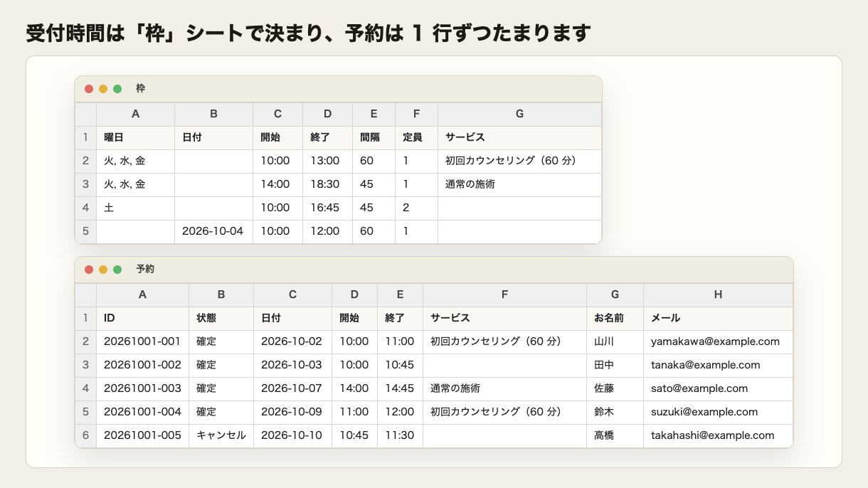Click the 間隔 header cell

[x=374, y=138]
